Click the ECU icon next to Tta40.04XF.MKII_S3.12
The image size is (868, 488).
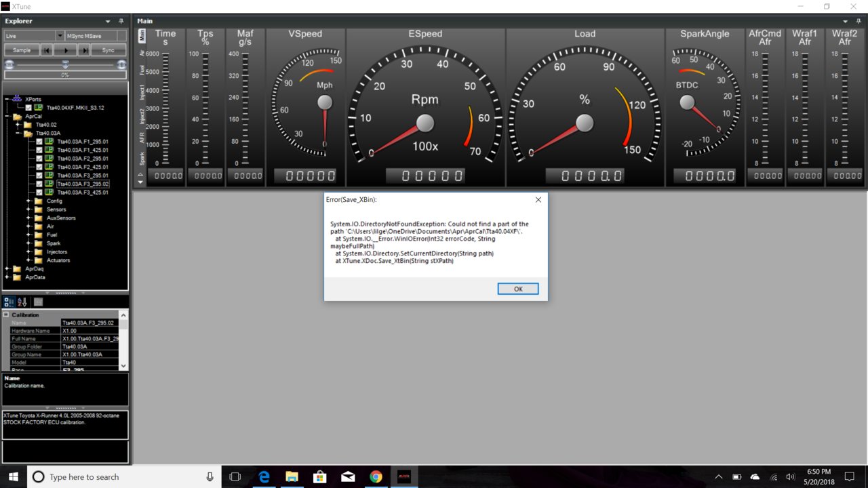[x=39, y=107]
